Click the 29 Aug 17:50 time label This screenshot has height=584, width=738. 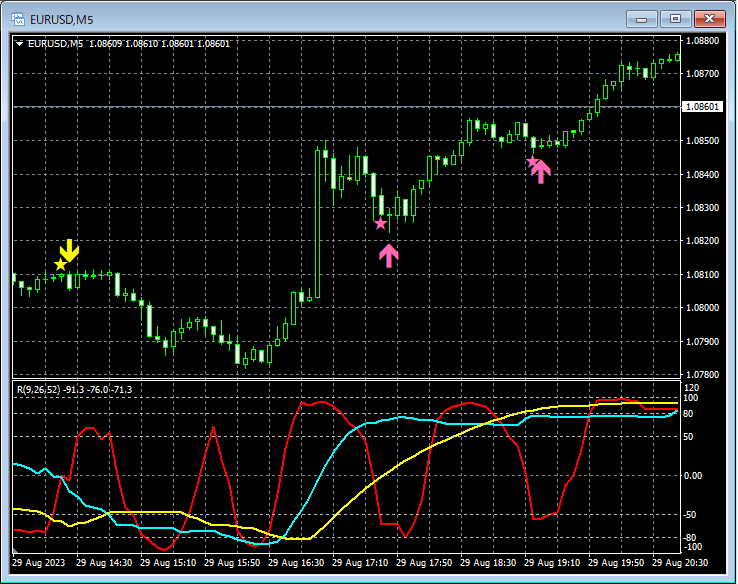(424, 563)
